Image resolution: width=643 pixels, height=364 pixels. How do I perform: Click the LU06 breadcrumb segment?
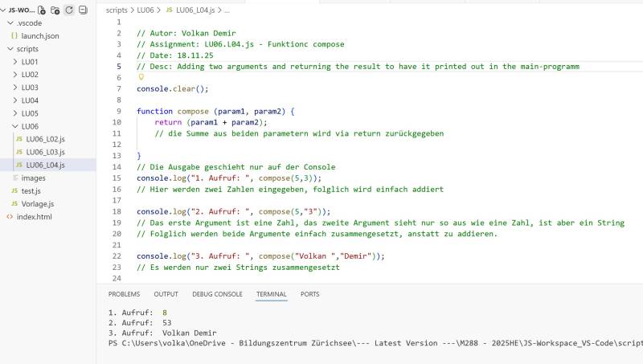coord(145,10)
